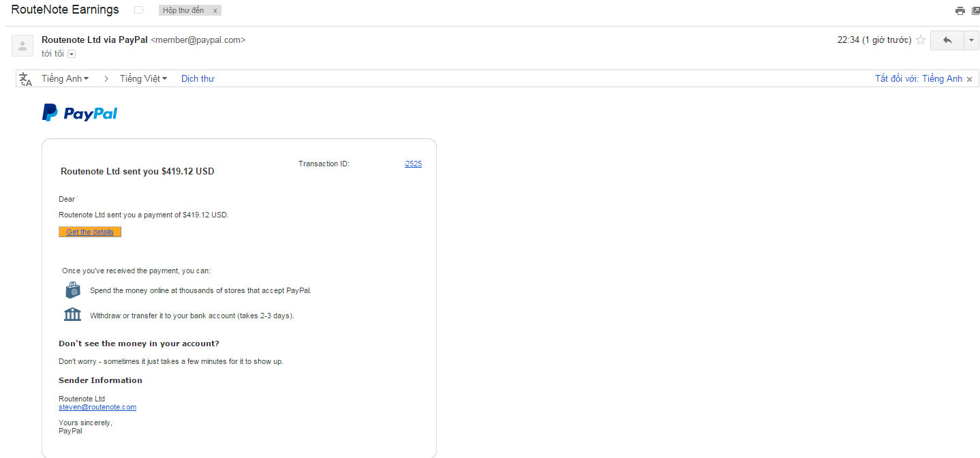
Task: Click the 'Hộp thư đến' inbox label
Action: coord(183,11)
